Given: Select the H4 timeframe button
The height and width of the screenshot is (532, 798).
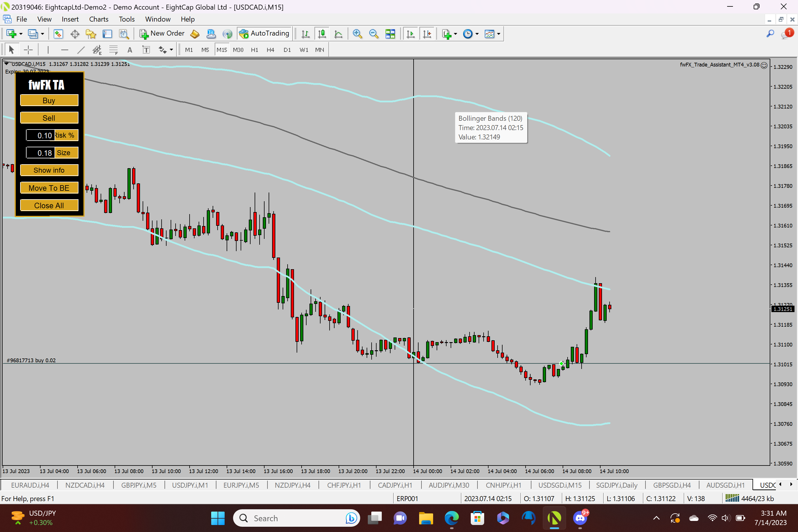Looking at the screenshot, I should click(270, 50).
